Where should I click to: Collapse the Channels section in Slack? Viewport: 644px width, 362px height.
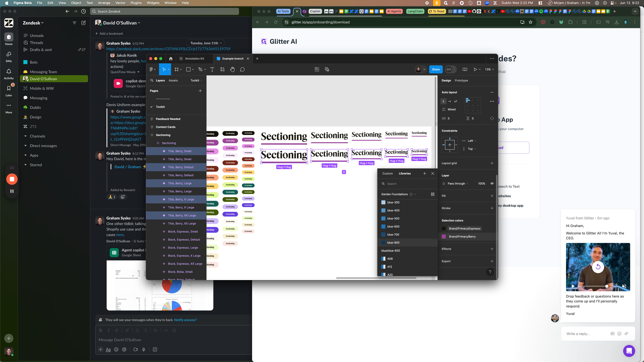26,136
